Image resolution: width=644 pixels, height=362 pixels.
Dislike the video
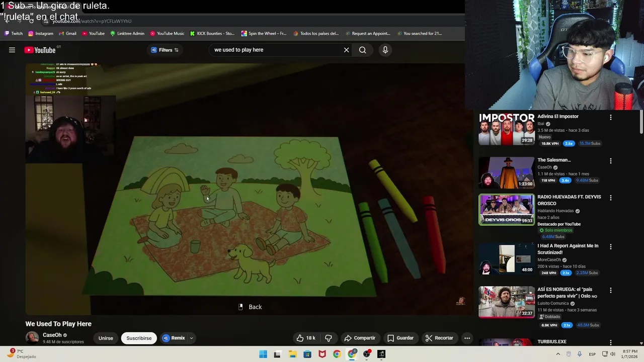(329, 338)
